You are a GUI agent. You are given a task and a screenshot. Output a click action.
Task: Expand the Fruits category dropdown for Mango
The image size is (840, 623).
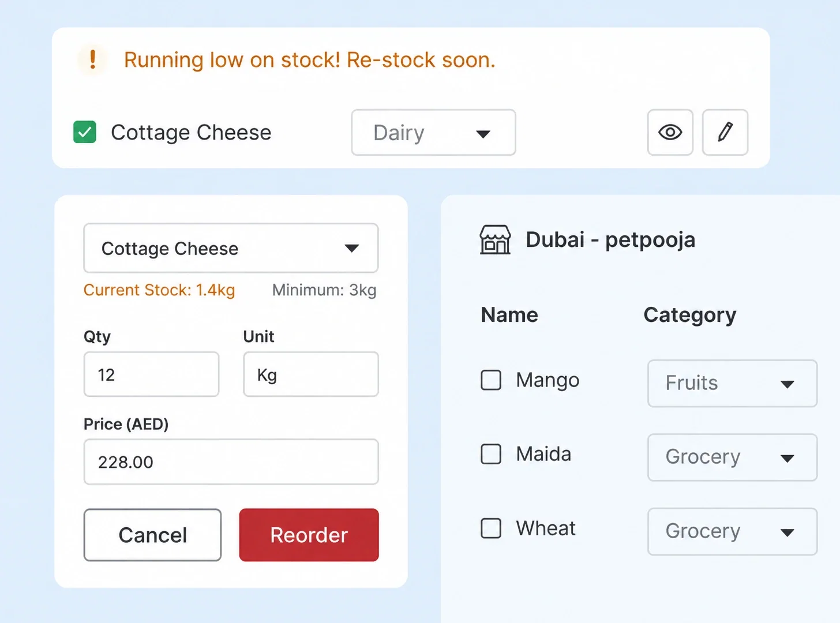click(732, 383)
